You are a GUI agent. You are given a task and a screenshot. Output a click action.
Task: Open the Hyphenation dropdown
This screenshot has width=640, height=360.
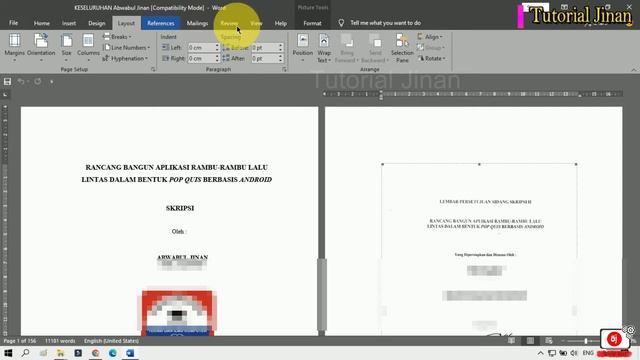coord(125,58)
